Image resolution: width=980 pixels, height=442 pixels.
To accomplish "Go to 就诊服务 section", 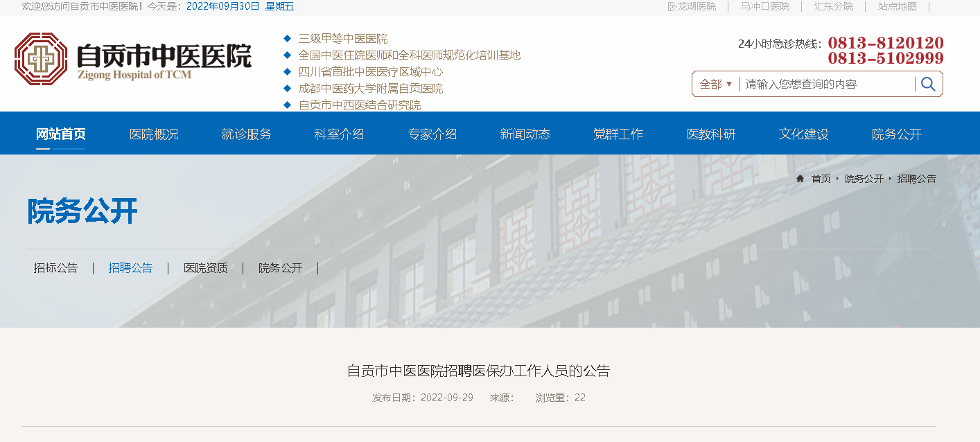I will (x=246, y=134).
